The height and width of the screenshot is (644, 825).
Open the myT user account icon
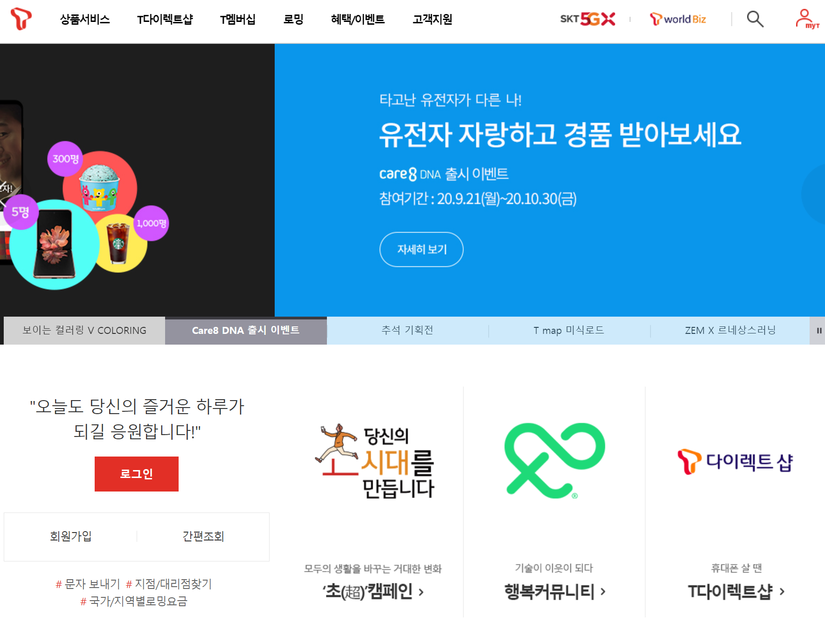(x=807, y=19)
